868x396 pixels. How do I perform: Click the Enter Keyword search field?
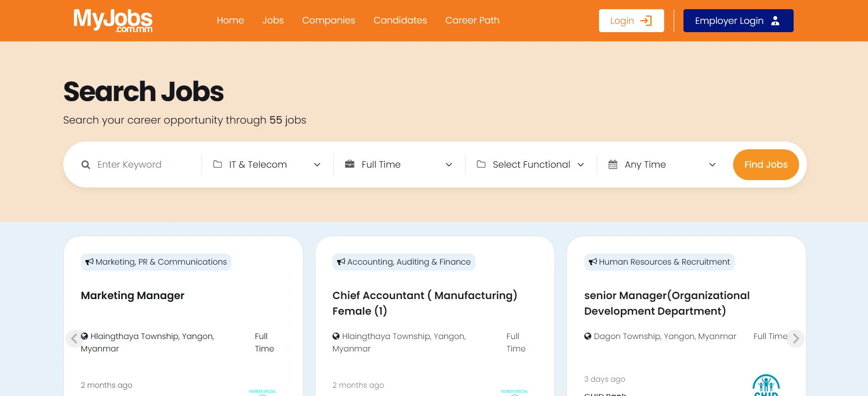(x=145, y=164)
